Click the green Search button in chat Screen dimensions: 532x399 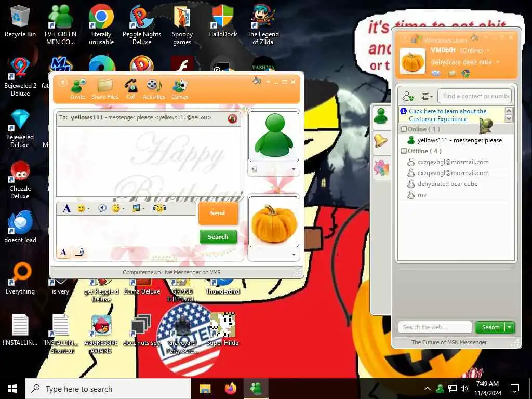(x=218, y=237)
